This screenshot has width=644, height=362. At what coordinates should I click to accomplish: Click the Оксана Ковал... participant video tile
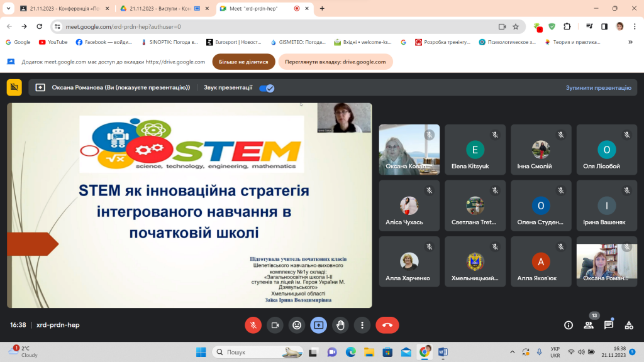[409, 150]
